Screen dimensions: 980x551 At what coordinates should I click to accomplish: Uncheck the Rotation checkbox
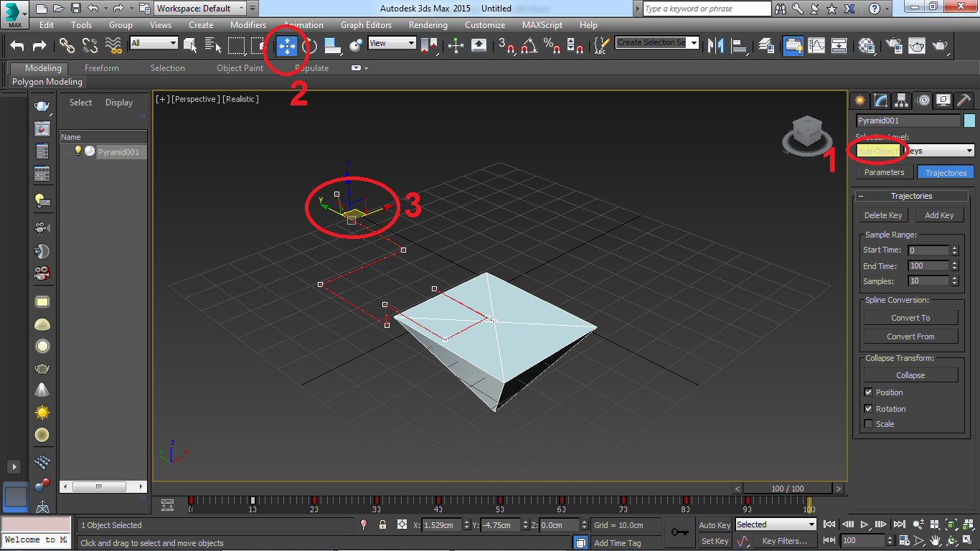tap(869, 409)
